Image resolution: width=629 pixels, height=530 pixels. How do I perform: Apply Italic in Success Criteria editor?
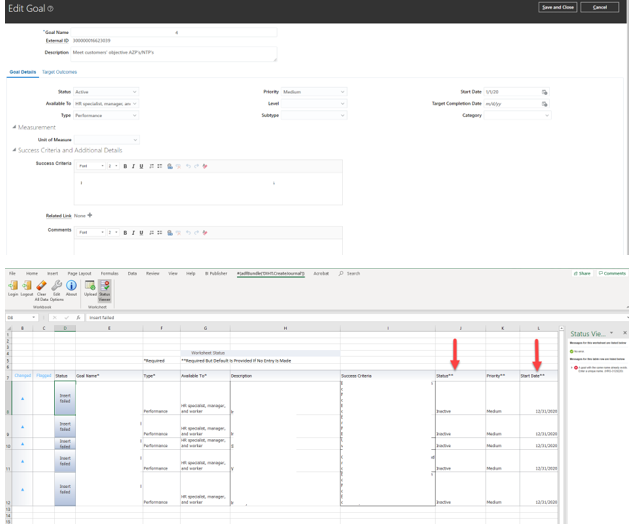[x=133, y=166]
